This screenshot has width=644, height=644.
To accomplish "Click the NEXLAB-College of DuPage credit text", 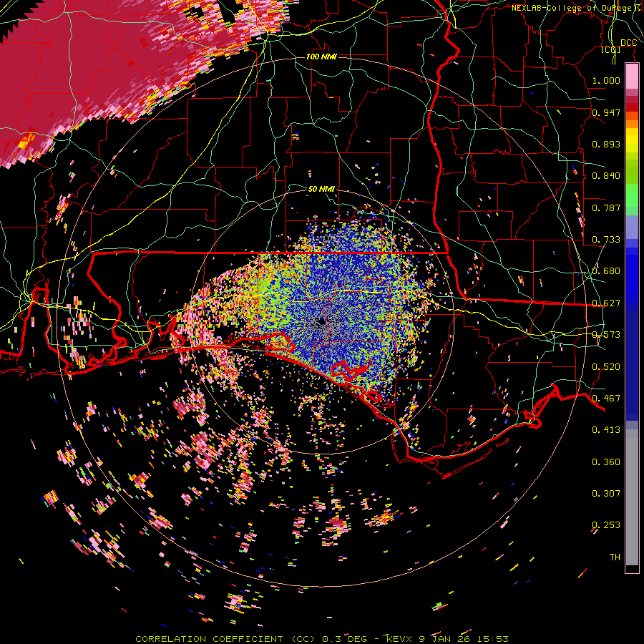I will pos(577,8).
